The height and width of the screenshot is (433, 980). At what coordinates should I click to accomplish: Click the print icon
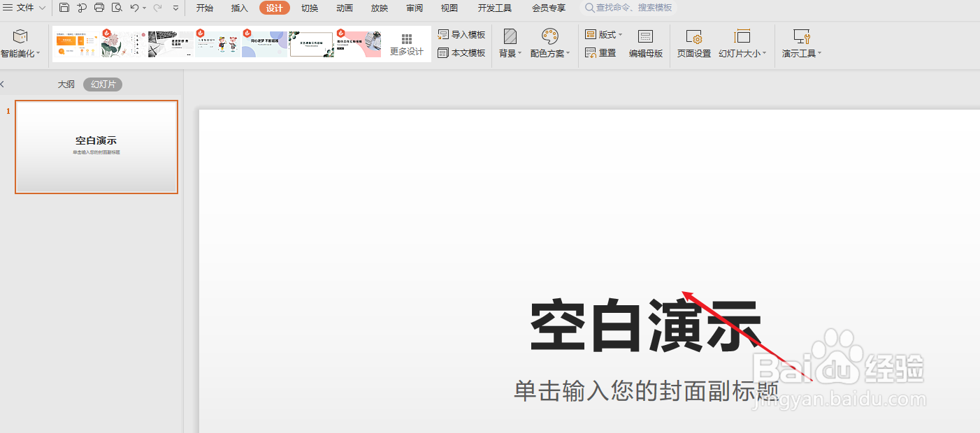click(x=99, y=8)
